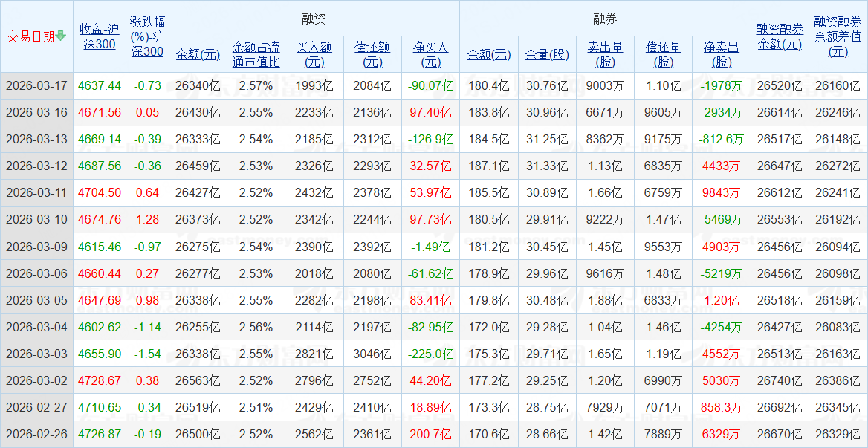The image size is (868, 448).
Task: Click the sell volume 1.88亿
Action: point(605,300)
